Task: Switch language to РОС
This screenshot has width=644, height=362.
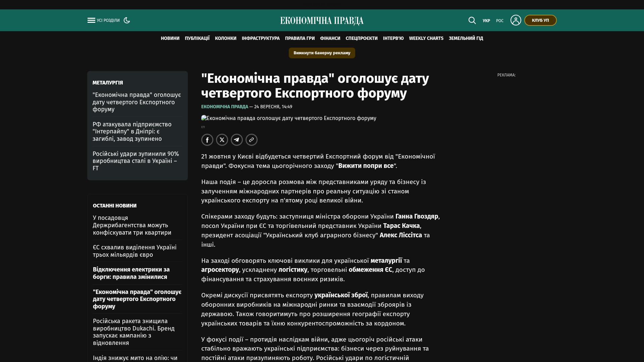Action: 500,21
